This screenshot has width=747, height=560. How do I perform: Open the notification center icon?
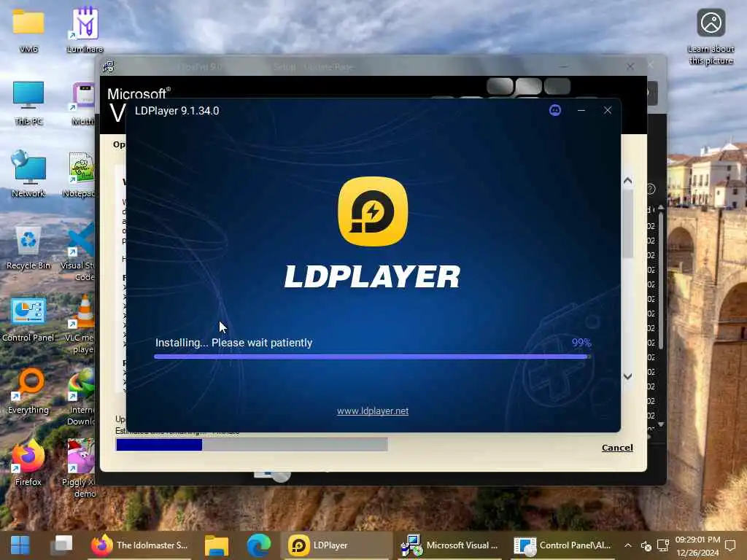730,545
